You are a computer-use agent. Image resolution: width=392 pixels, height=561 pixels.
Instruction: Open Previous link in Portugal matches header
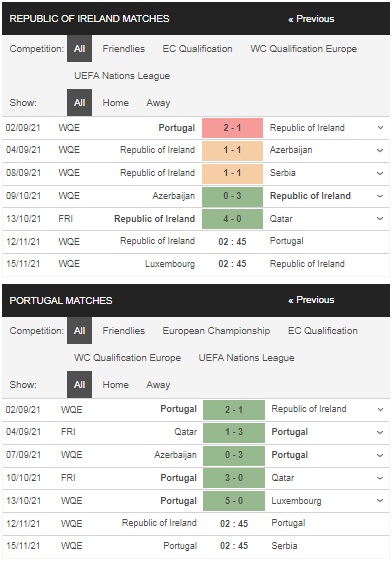pyautogui.click(x=311, y=300)
